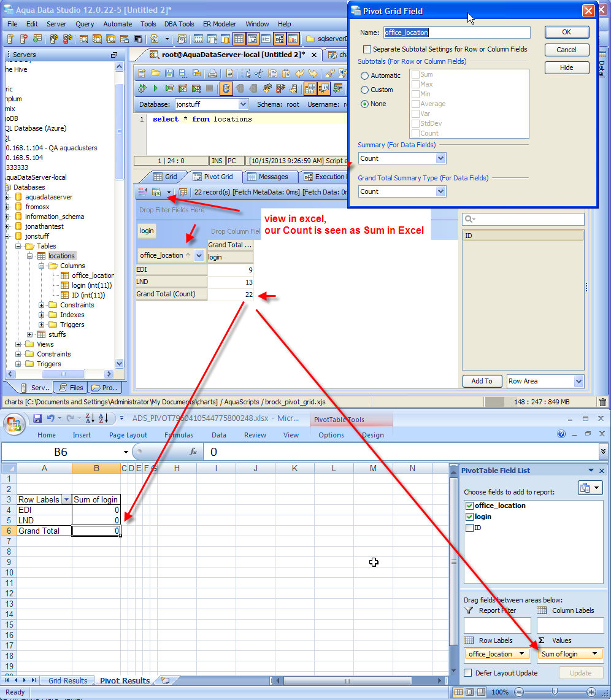Check Separate Subtotal Settings checkbox
The image size is (611, 700).
point(367,49)
